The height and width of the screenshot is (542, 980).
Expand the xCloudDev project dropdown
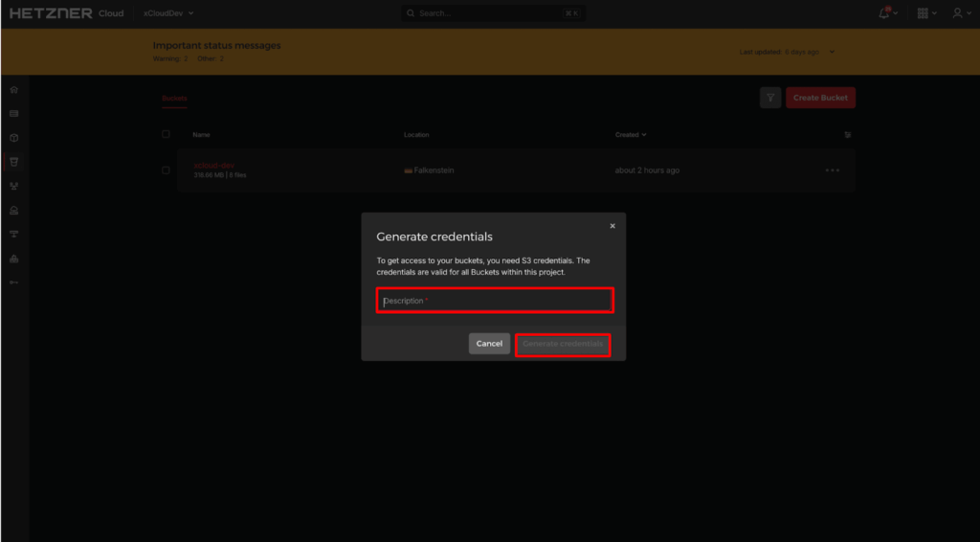pos(168,13)
